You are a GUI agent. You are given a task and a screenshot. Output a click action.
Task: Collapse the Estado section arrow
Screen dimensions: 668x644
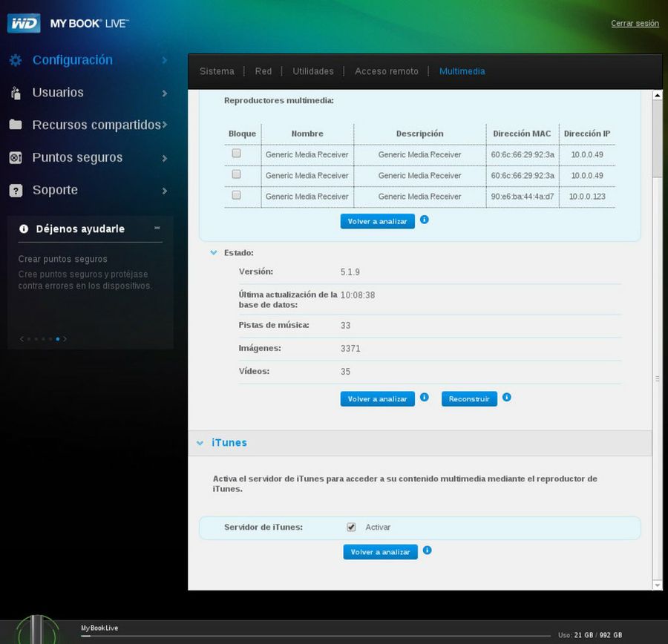pos(214,253)
